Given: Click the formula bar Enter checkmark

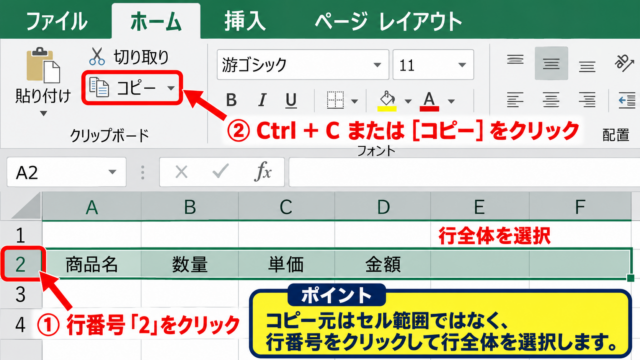Looking at the screenshot, I should click(221, 171).
